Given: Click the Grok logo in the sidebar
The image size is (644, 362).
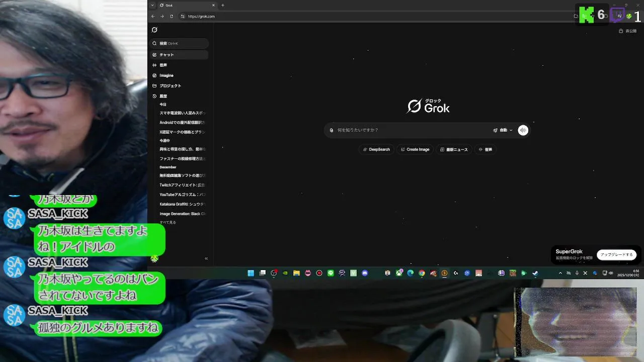Looking at the screenshot, I should (154, 30).
